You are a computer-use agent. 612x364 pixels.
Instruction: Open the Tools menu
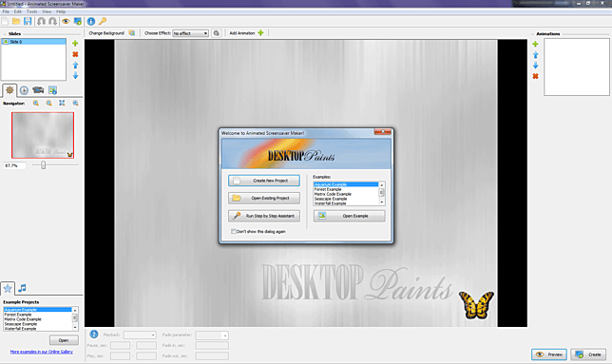32,11
